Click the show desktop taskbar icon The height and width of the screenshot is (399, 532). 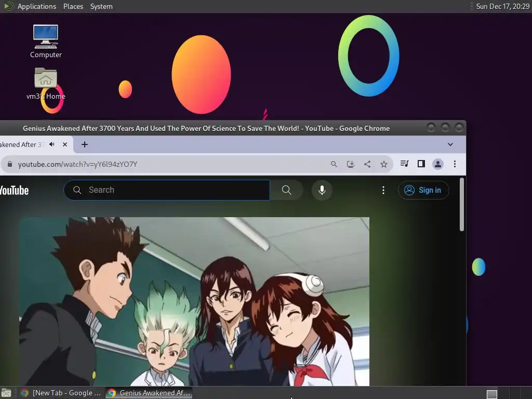(6, 393)
